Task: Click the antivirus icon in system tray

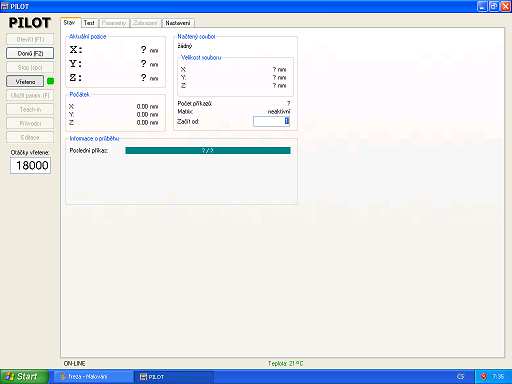Action: (x=484, y=377)
